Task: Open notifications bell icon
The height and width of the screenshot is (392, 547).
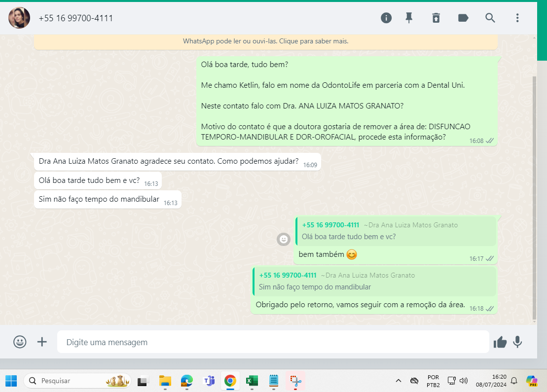Action: pyautogui.click(x=514, y=381)
